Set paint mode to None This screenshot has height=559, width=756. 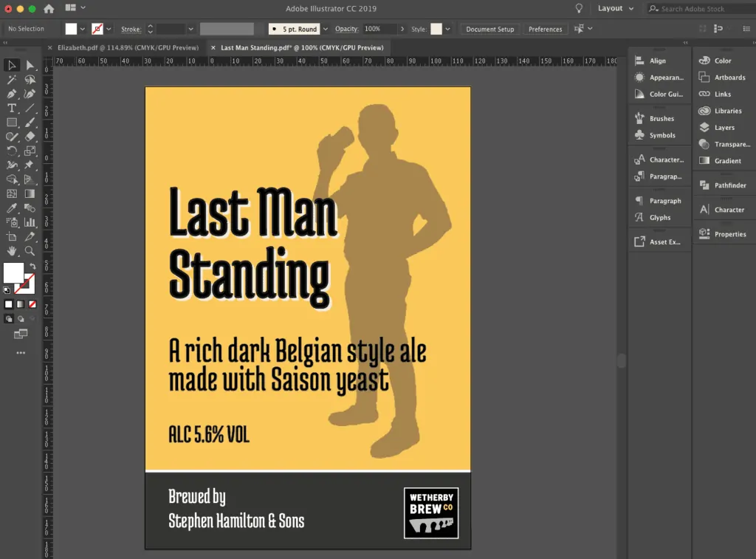(32, 304)
